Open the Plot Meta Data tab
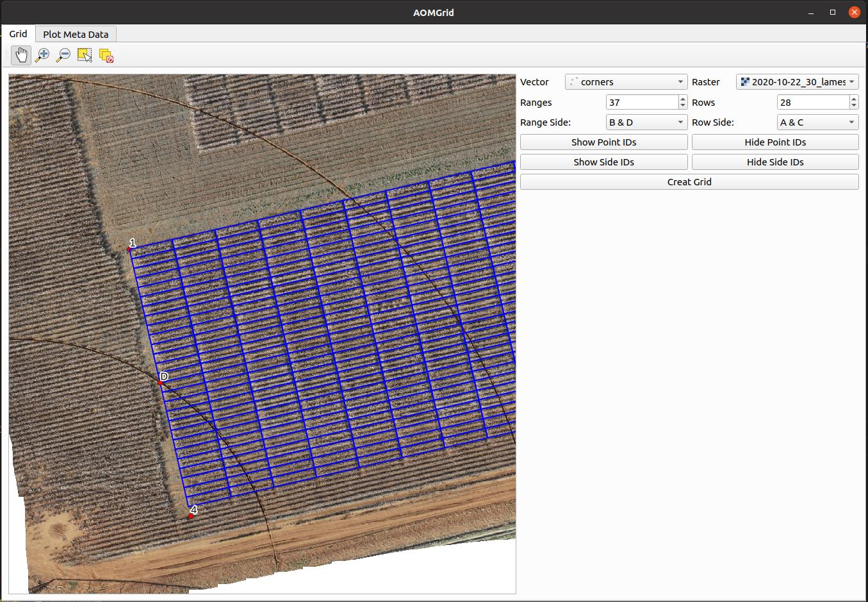 [76, 35]
